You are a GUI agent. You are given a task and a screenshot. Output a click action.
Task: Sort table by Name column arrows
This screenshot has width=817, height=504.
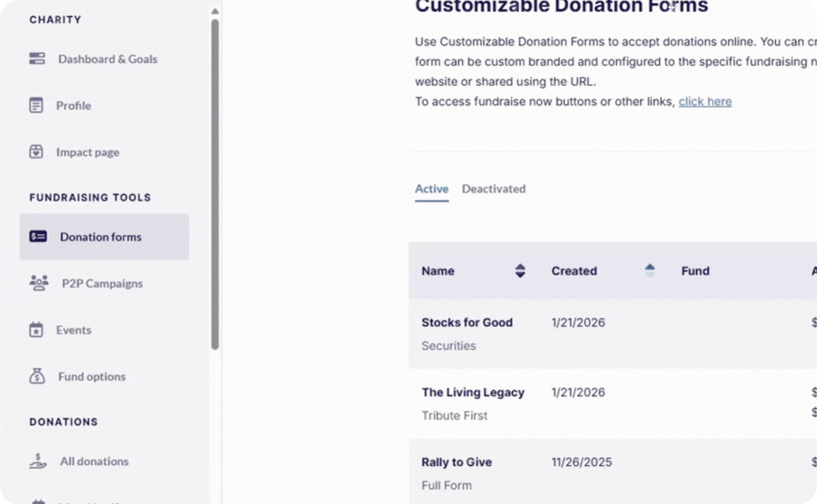[521, 271]
